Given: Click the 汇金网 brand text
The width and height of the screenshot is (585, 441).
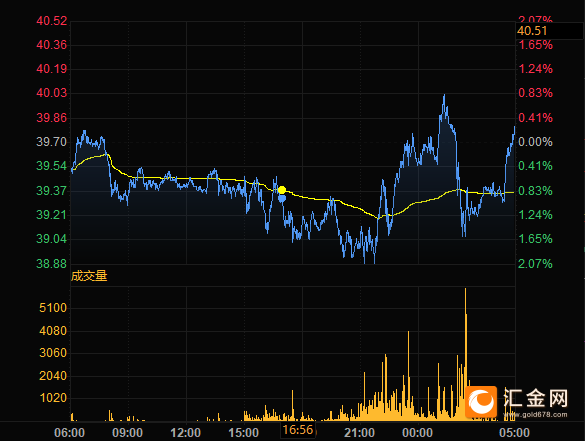Looking at the screenshot, I should (x=536, y=398).
